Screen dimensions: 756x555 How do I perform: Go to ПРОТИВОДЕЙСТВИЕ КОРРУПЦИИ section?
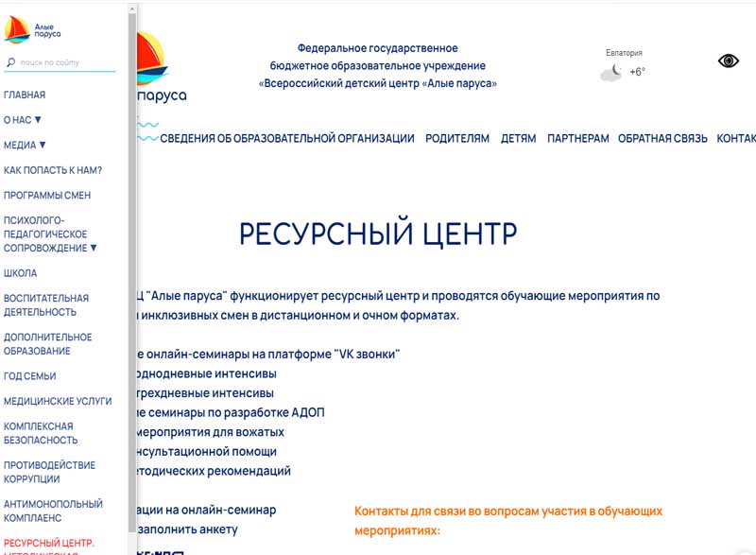pos(50,472)
